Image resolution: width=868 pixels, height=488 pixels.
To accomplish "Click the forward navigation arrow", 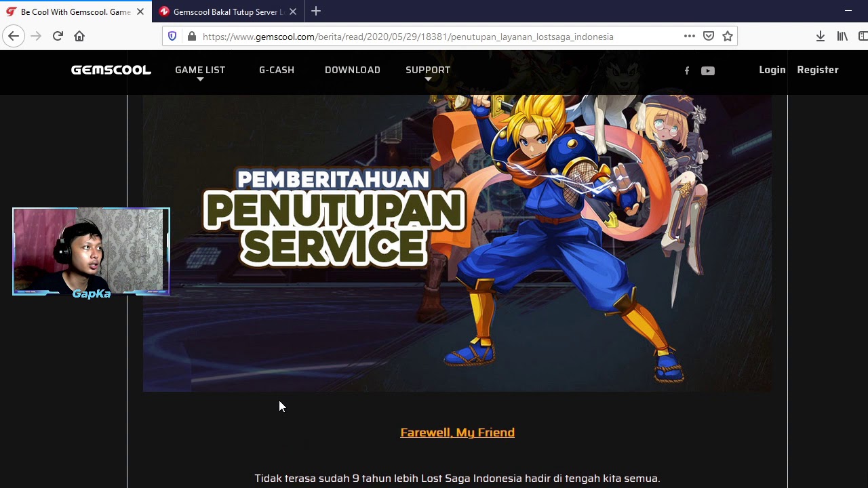I will coord(36,37).
